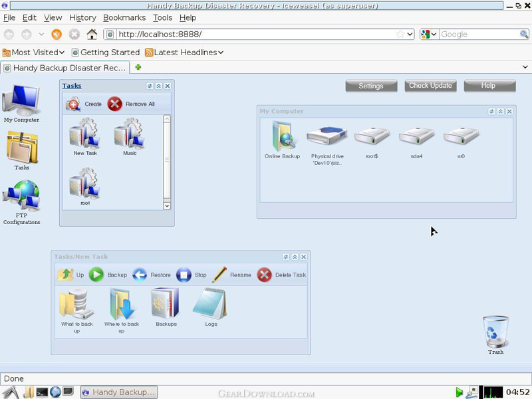Select the Handy Backup Disaster Recovery tab
The image size is (532, 399).
point(65,68)
